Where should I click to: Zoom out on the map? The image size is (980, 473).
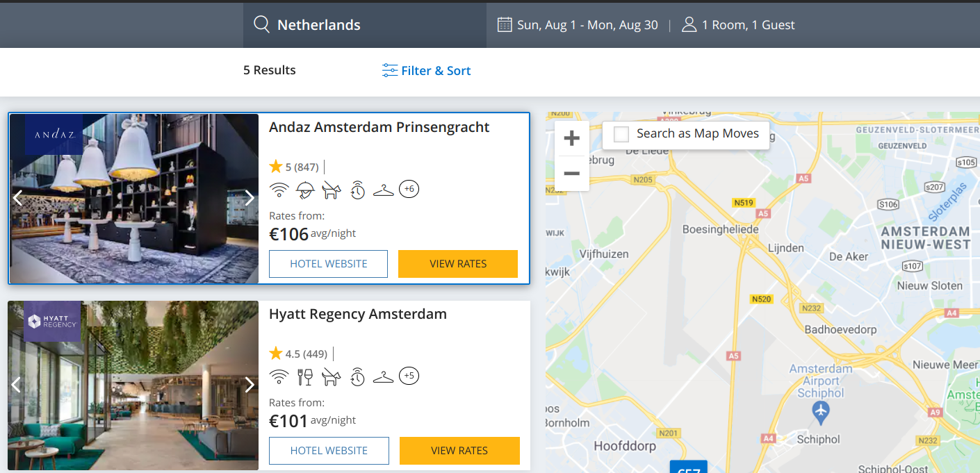tap(571, 173)
